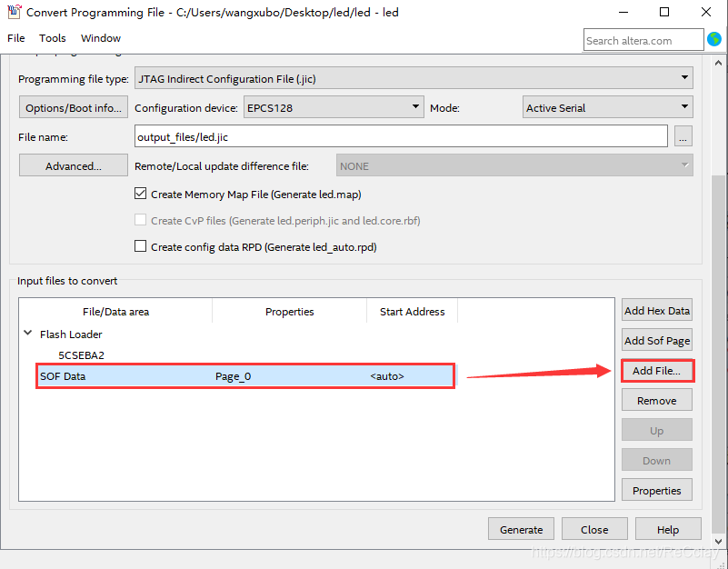Click the File/Data area column header
Image resolution: width=728 pixels, height=569 pixels.
[x=115, y=311]
